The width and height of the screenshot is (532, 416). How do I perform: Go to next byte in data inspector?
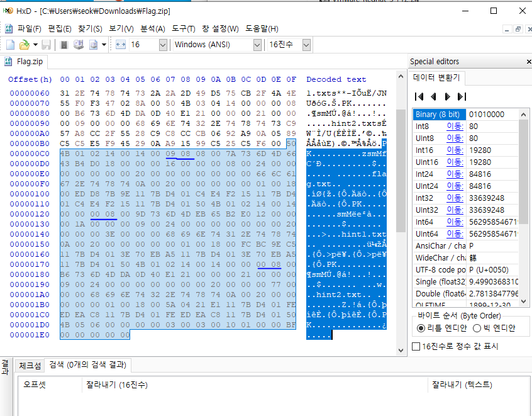pyautogui.click(x=448, y=97)
